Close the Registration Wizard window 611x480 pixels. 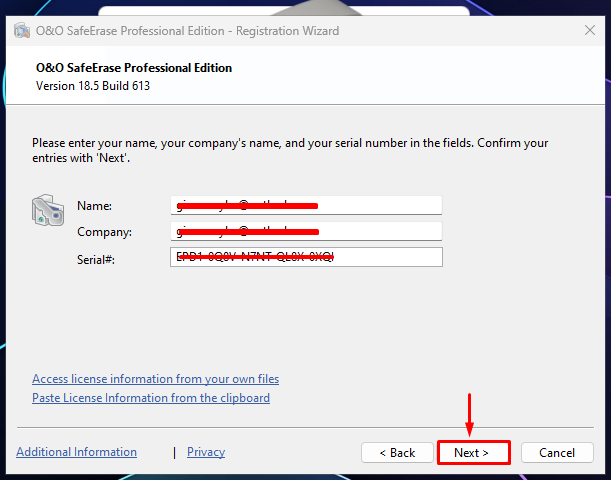tap(590, 30)
